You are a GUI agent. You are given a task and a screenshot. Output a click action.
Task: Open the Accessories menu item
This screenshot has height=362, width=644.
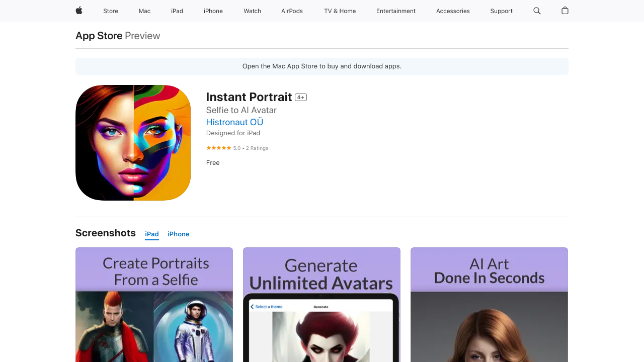click(453, 11)
